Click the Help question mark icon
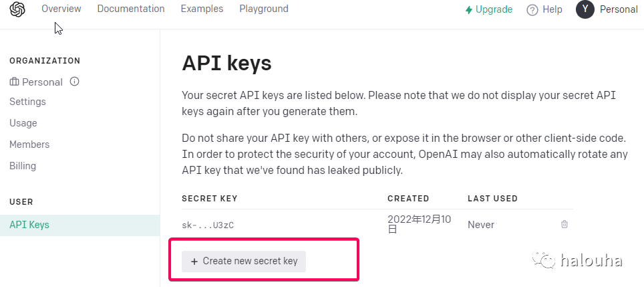The width and height of the screenshot is (644, 287). tap(532, 10)
